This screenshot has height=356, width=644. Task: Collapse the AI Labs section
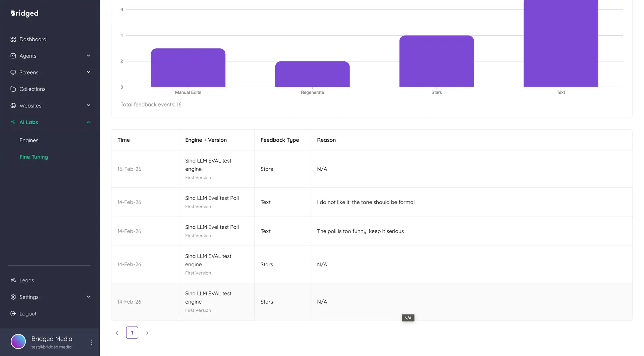(88, 122)
